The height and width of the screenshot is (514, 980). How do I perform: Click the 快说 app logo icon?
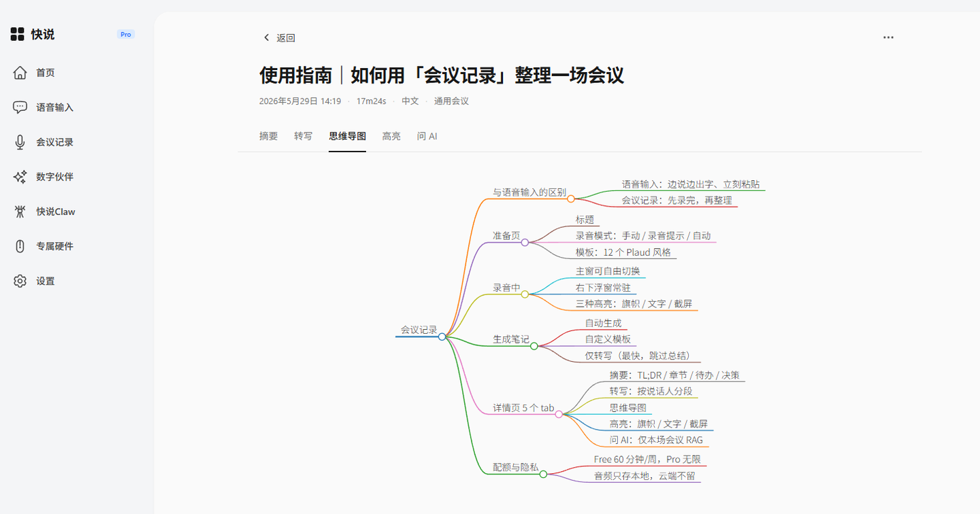pos(18,34)
